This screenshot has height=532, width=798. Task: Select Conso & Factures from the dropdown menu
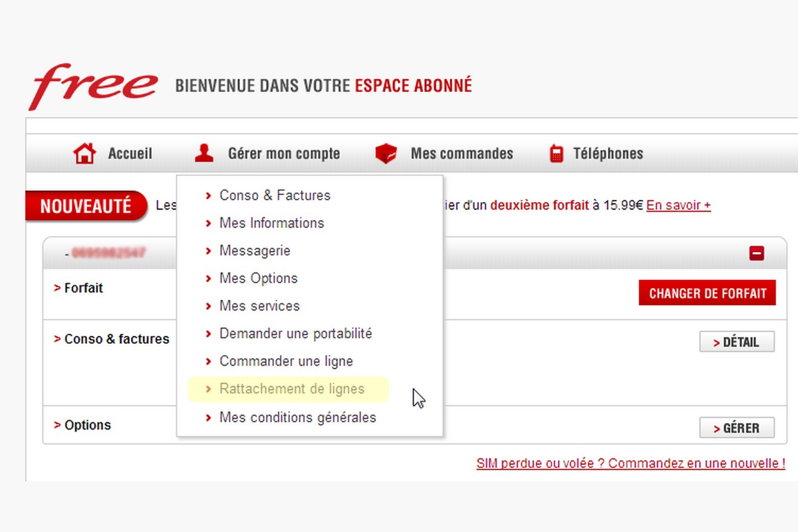point(275,196)
